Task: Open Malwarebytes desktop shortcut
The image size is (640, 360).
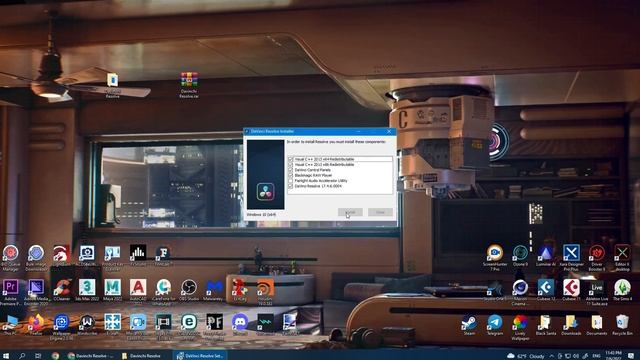Action: (214, 290)
